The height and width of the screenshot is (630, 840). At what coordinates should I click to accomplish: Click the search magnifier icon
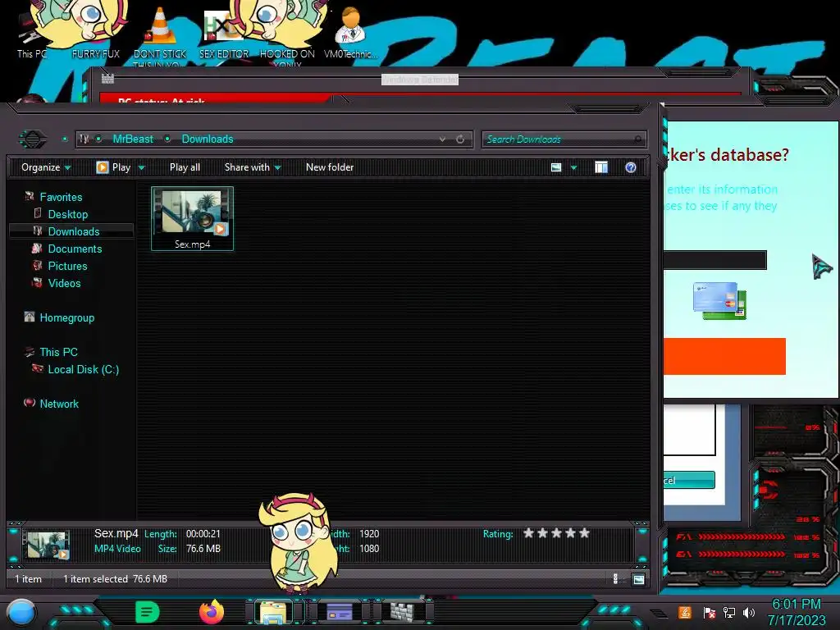pos(637,139)
